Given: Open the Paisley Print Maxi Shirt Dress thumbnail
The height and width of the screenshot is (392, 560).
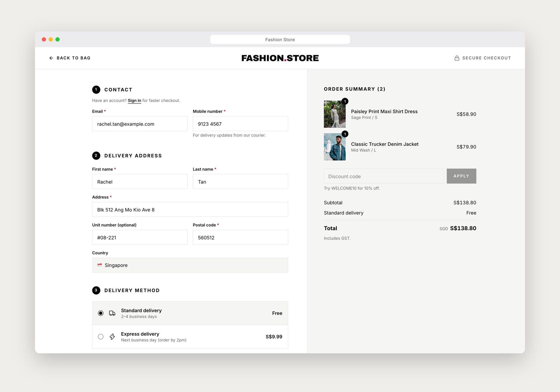Looking at the screenshot, I should click(335, 114).
